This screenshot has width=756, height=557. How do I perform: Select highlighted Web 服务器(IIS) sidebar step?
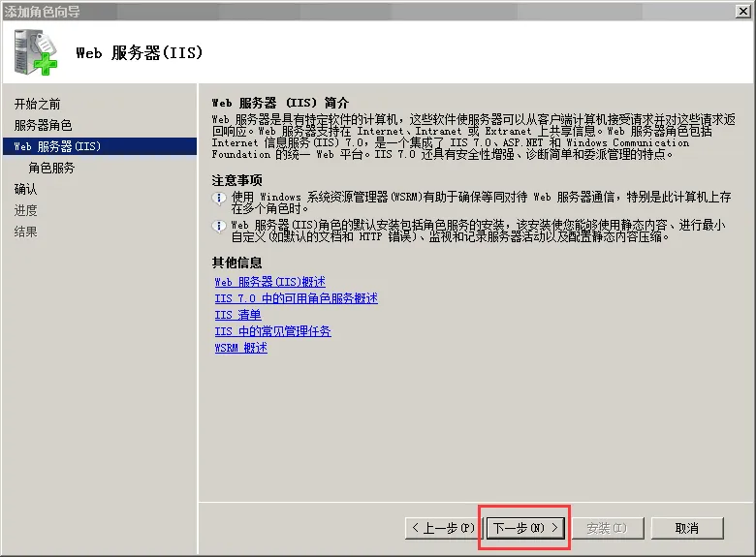[100, 146]
